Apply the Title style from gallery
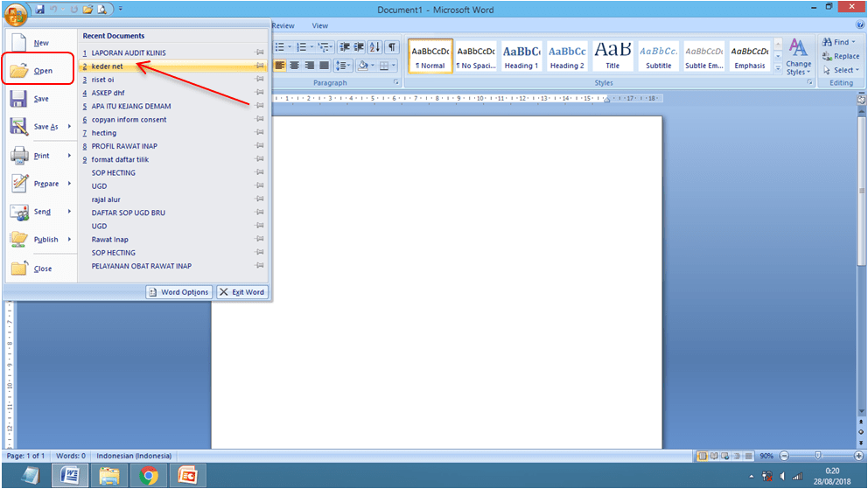868x489 pixels. 612,56
